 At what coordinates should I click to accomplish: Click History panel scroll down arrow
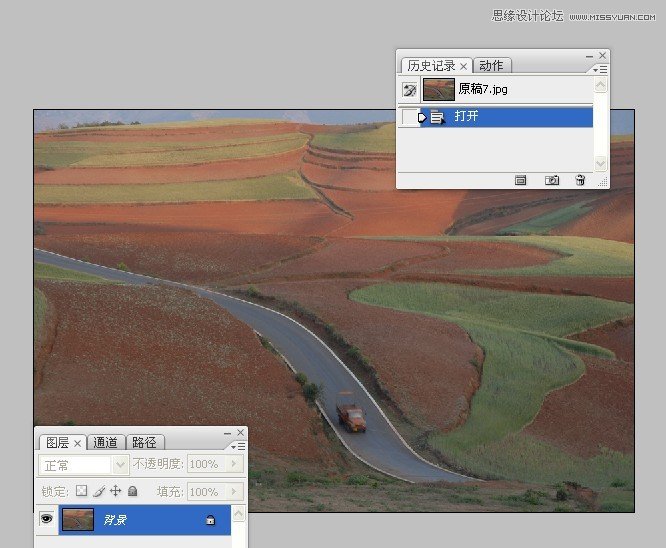click(601, 163)
